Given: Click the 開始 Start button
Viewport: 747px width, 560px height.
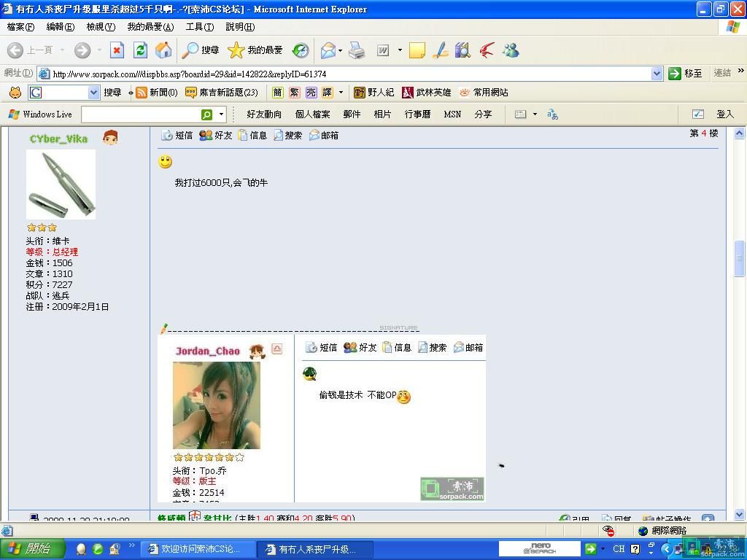Looking at the screenshot, I should click(29, 548).
